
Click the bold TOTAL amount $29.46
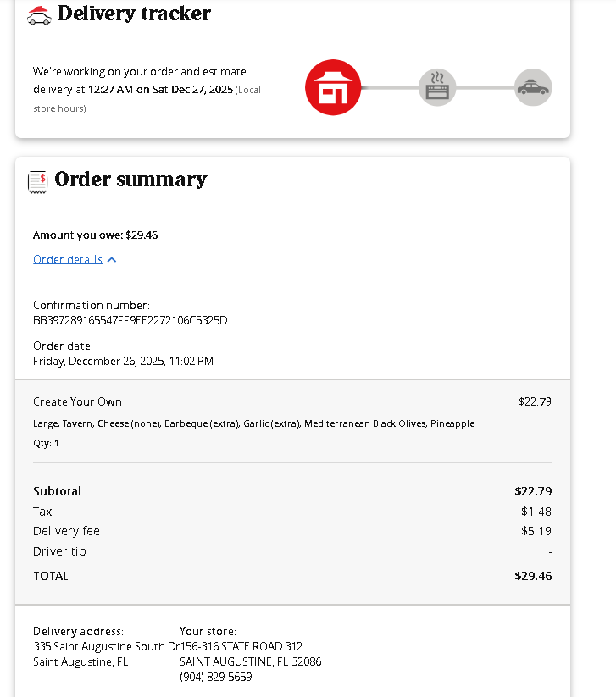pyautogui.click(x=532, y=576)
